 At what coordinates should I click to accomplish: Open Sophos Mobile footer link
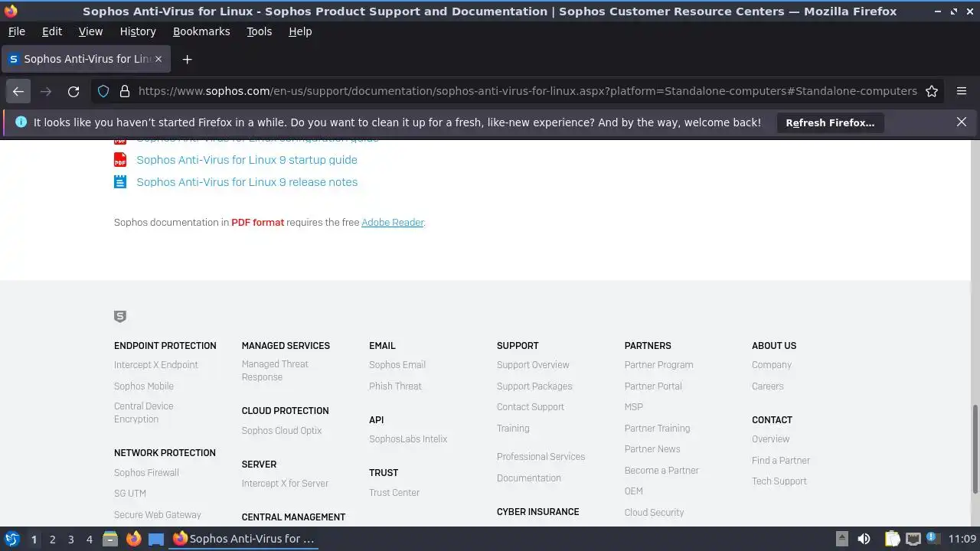pyautogui.click(x=144, y=386)
